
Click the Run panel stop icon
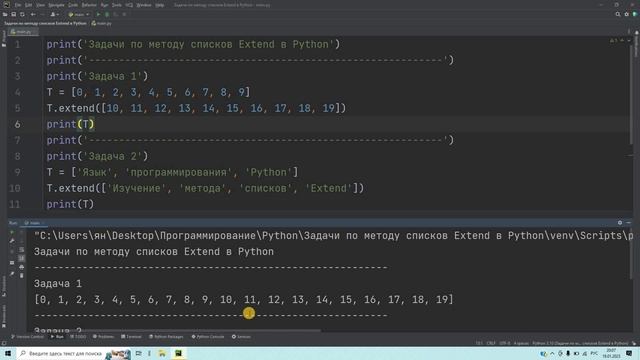coord(12,251)
